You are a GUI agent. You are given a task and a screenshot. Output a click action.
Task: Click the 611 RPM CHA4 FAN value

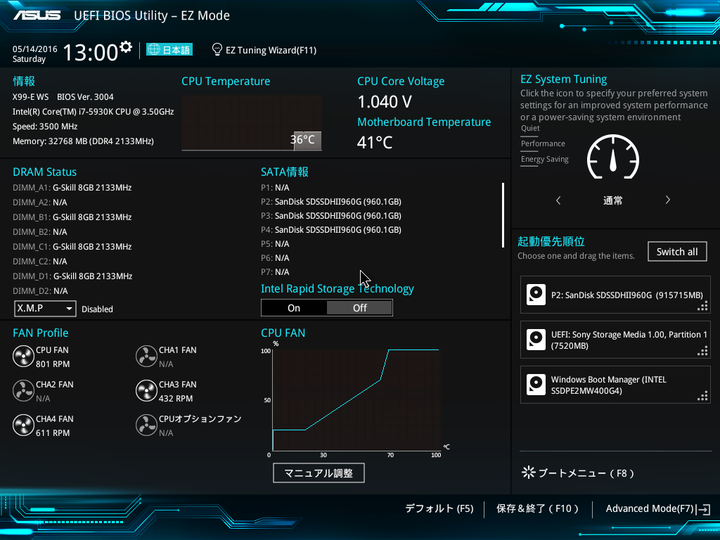click(53, 433)
